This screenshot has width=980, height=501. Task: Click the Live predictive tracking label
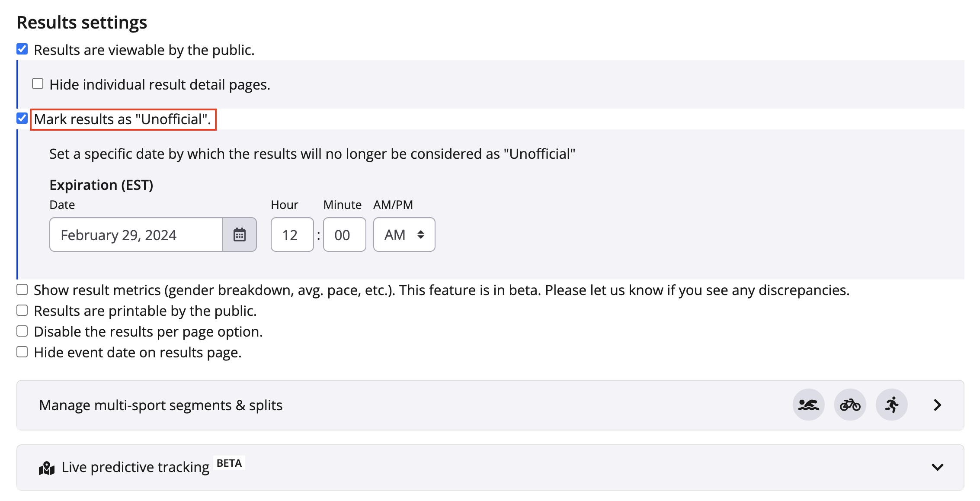135,467
